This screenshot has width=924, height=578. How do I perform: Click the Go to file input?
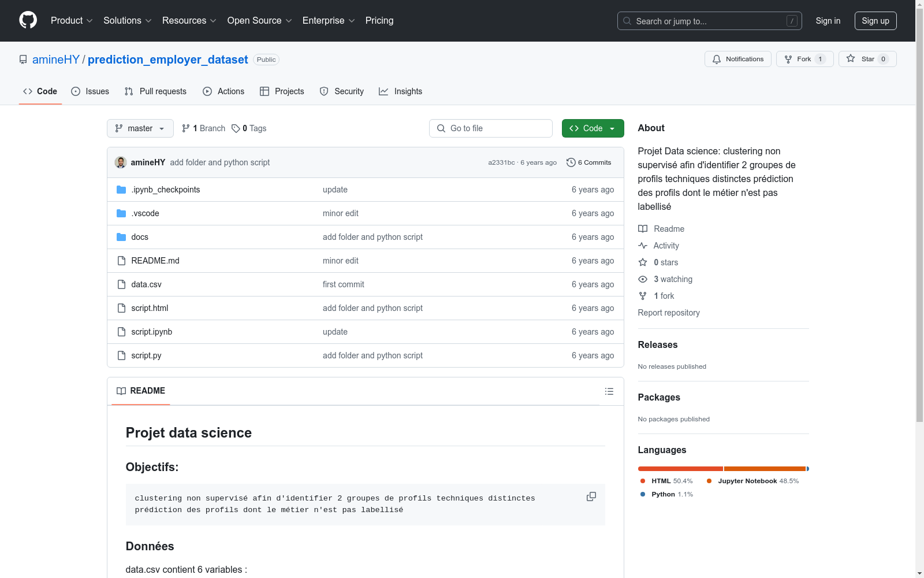click(491, 128)
